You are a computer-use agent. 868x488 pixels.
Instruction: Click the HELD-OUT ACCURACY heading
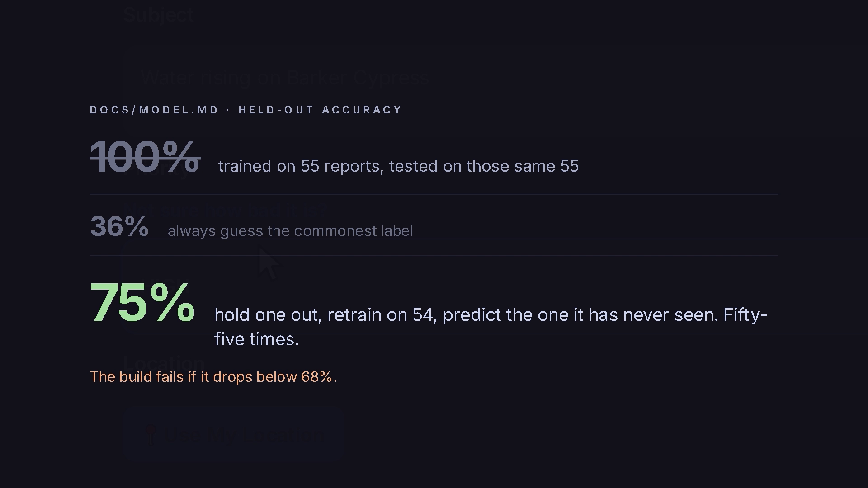(x=320, y=110)
